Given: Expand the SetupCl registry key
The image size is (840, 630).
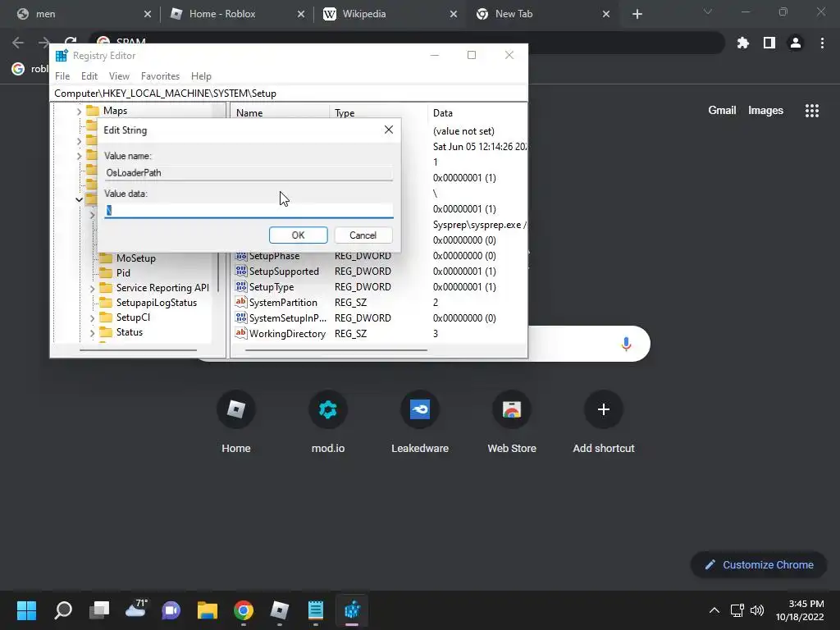Looking at the screenshot, I should click(92, 318).
